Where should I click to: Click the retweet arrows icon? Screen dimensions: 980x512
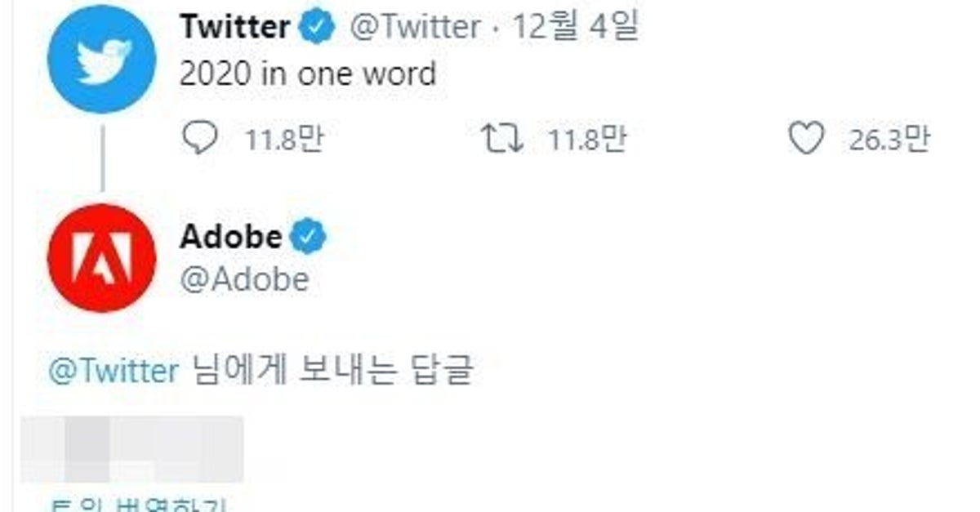(501, 140)
